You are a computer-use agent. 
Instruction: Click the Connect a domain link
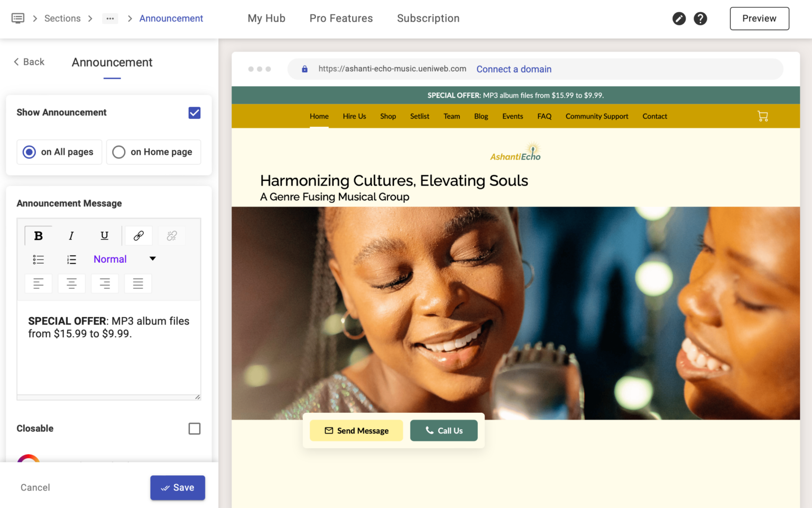(513, 69)
